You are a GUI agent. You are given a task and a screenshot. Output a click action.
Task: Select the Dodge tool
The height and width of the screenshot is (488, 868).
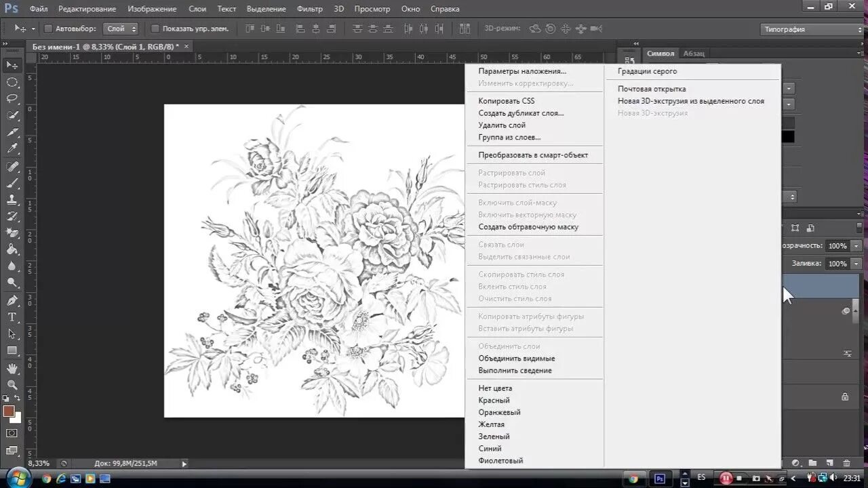click(x=12, y=283)
